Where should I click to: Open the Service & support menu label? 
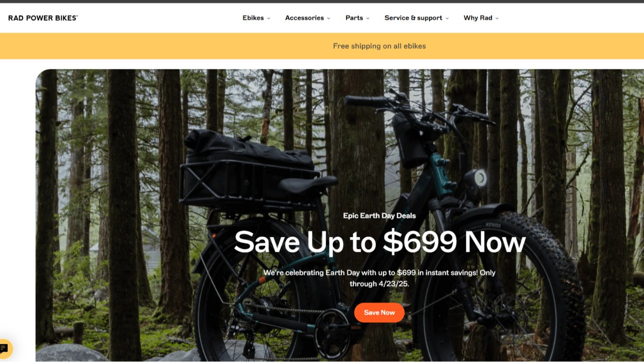tap(413, 18)
